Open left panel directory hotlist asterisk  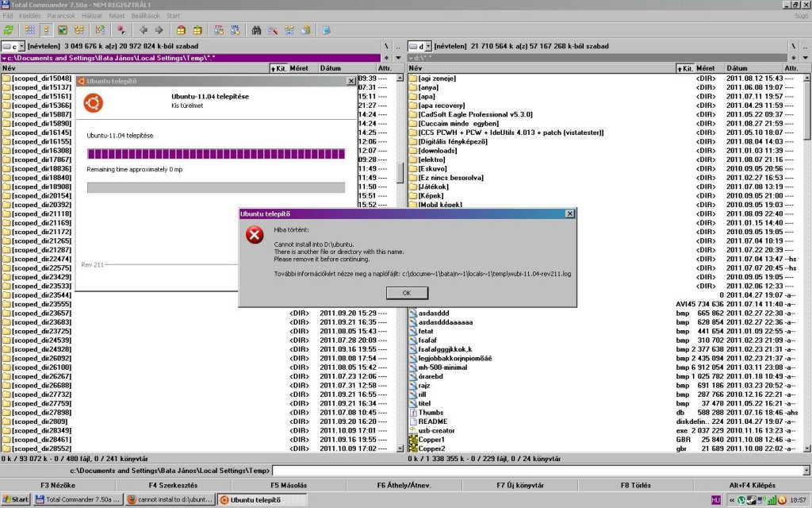tap(386, 58)
